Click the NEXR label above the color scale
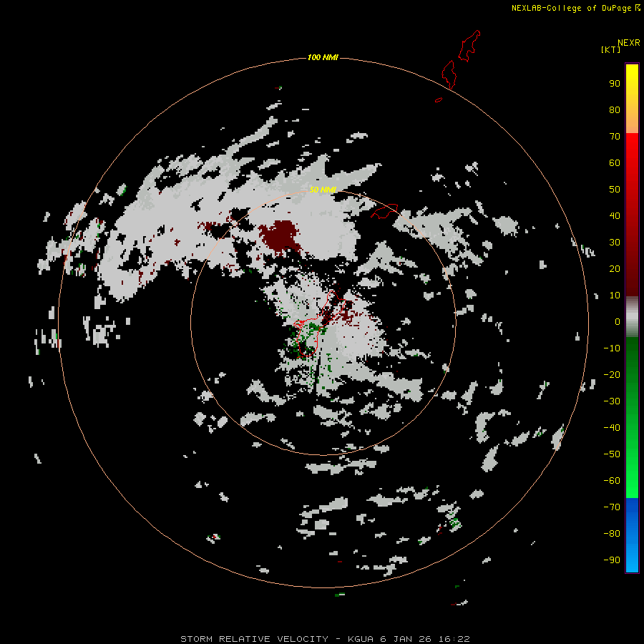The width and height of the screenshot is (644, 644). tap(628, 43)
